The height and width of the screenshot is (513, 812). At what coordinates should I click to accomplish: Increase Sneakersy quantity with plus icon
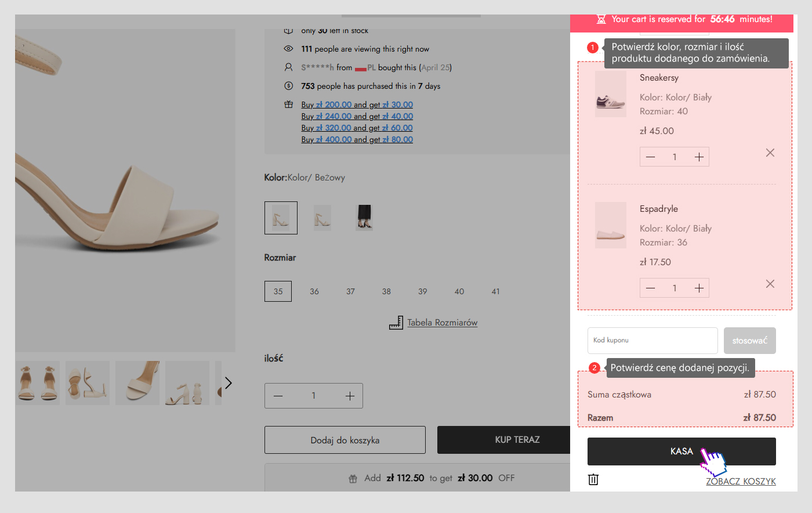699,157
